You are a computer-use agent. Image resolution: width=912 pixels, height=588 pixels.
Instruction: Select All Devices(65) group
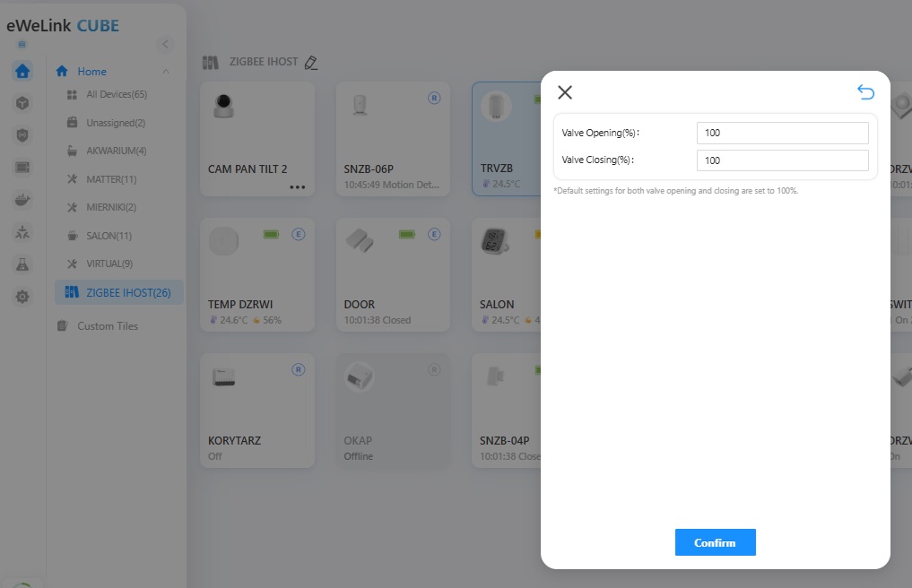tap(117, 94)
